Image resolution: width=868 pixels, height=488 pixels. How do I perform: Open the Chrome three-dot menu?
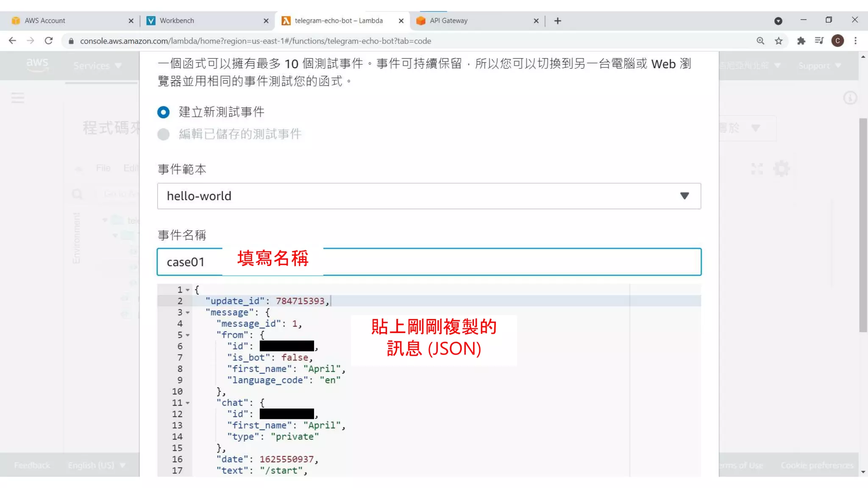(x=855, y=41)
